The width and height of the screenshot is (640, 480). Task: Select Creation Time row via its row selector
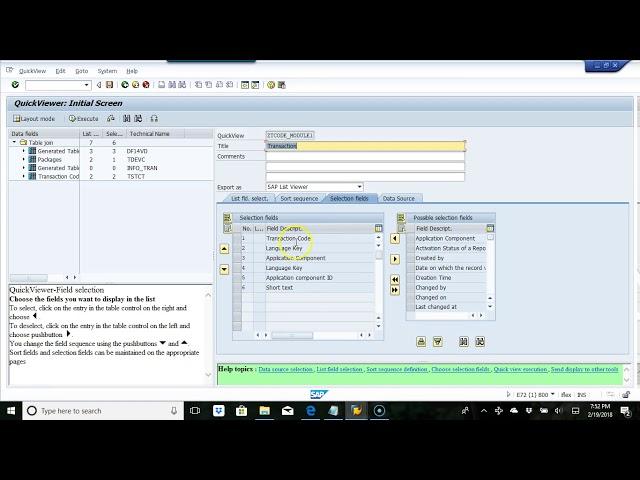click(411, 278)
